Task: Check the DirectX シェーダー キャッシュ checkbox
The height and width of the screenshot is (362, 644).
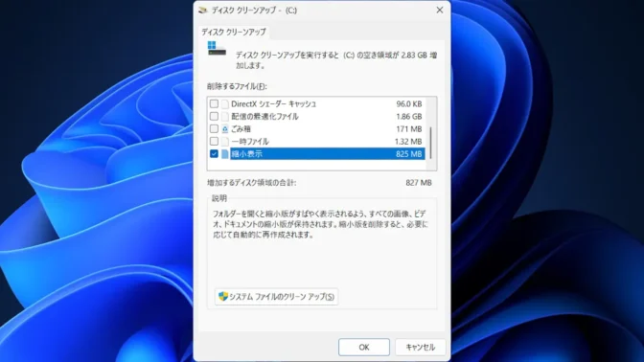Action: [x=214, y=103]
